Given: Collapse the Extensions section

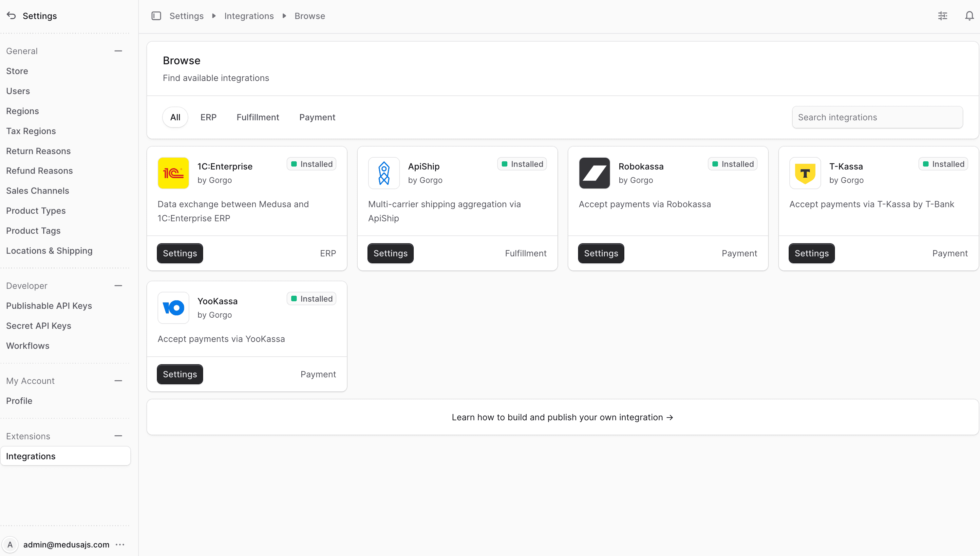Looking at the screenshot, I should tap(118, 436).
